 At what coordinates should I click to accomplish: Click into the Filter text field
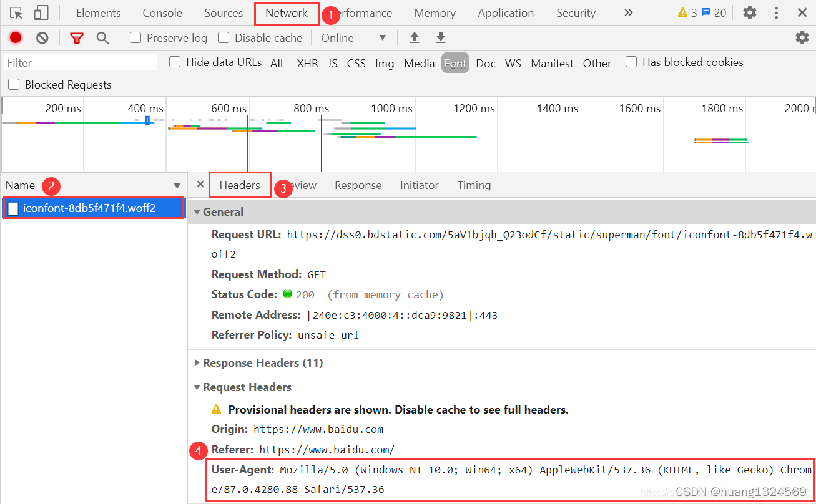(81, 62)
